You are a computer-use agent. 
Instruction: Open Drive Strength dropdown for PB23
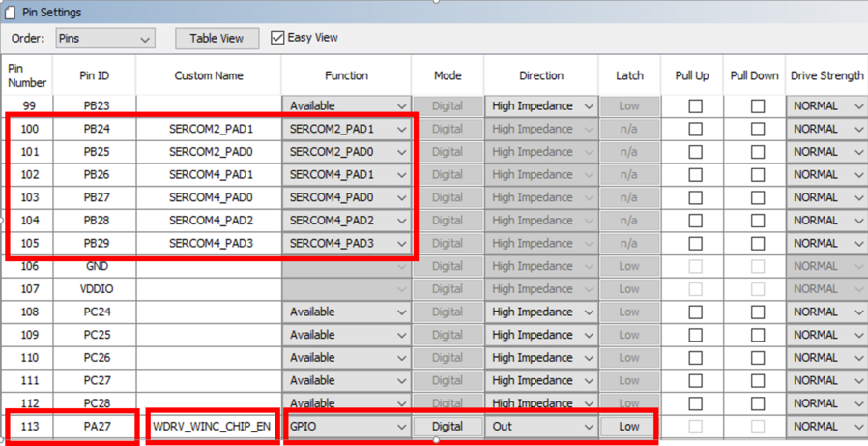[x=827, y=106]
